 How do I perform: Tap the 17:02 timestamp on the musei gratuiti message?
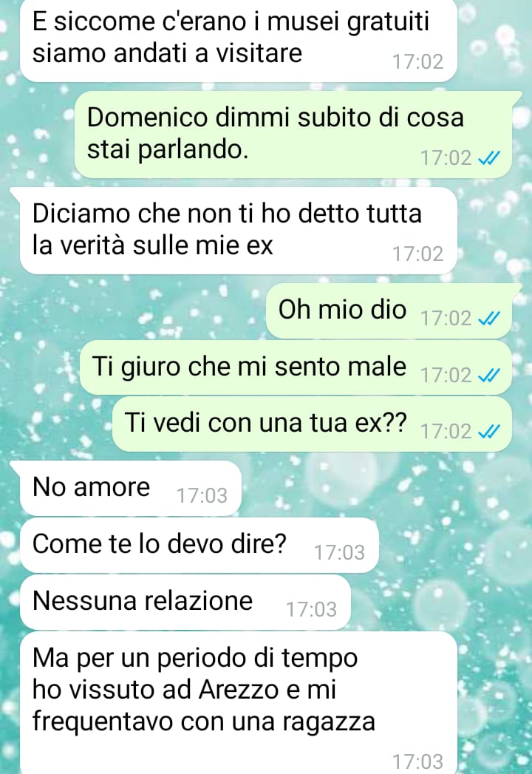tap(417, 61)
